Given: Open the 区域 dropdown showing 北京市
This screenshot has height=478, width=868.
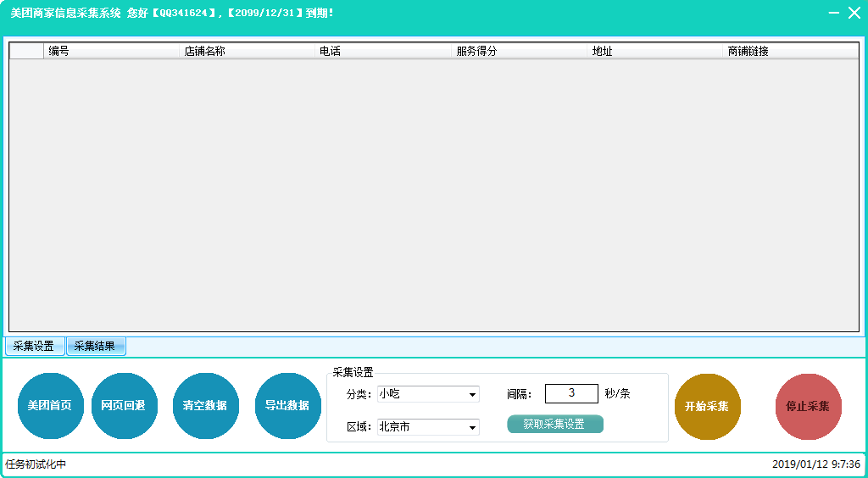Looking at the screenshot, I should [428, 427].
